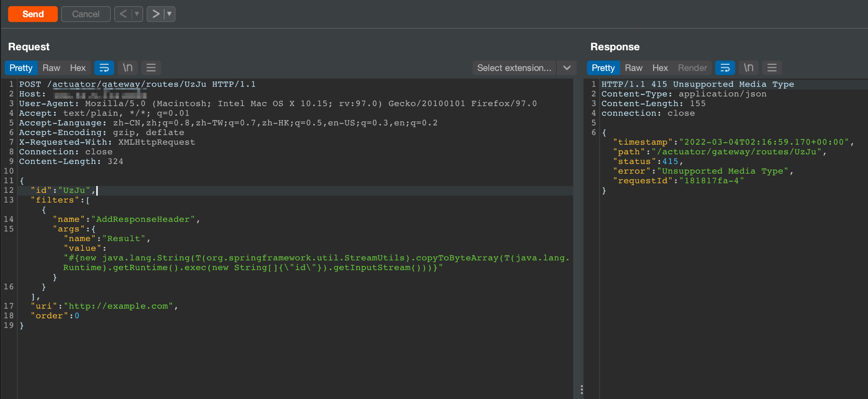Switch Request view to Hex tab
The width and height of the screenshot is (868, 399).
point(78,68)
